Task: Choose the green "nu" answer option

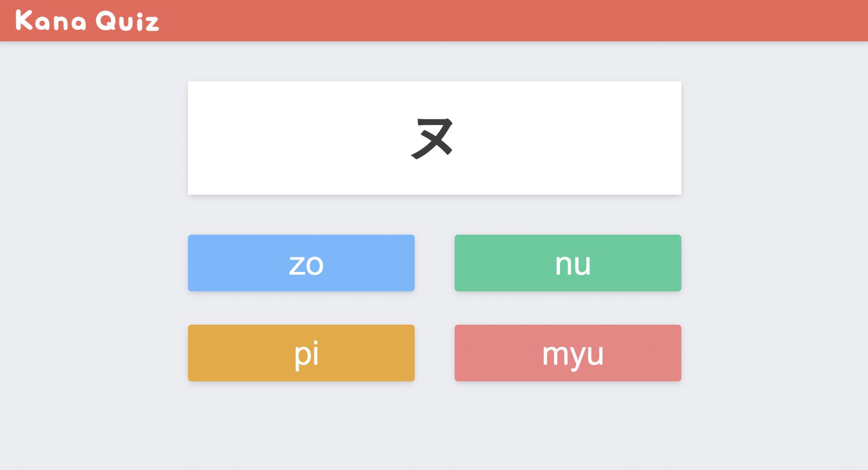Action: tap(568, 263)
